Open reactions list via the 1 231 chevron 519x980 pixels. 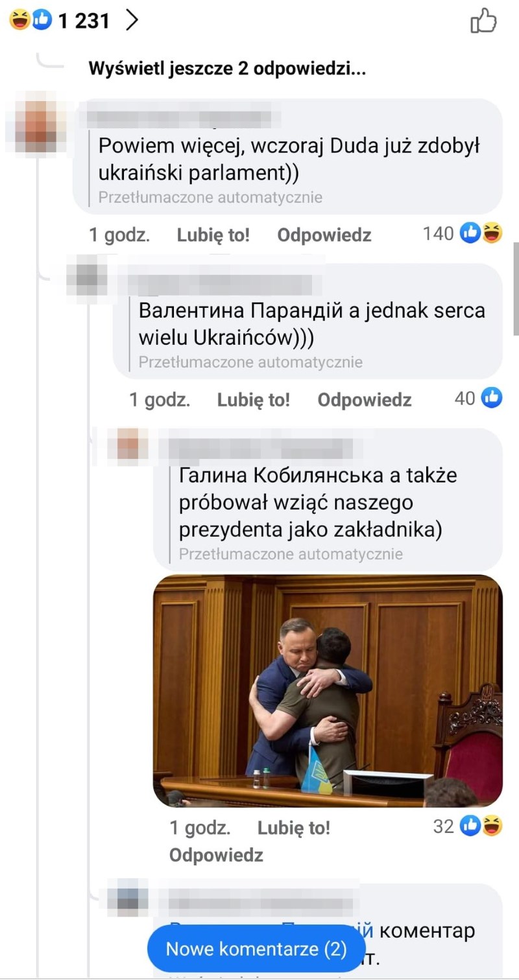coord(132,21)
